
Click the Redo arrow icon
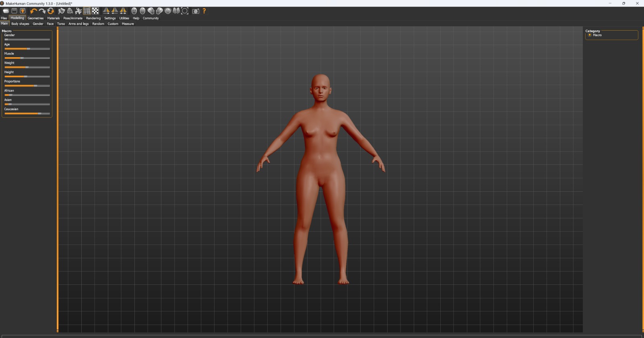(x=42, y=11)
